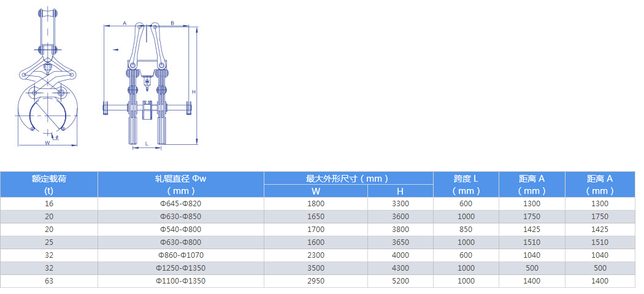Click the 3500 width value cell
The width and height of the screenshot is (644, 294).
[315, 268]
